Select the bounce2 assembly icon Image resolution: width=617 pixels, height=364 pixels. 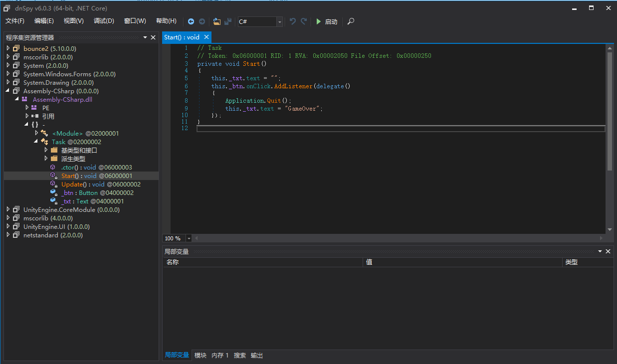[16, 48]
